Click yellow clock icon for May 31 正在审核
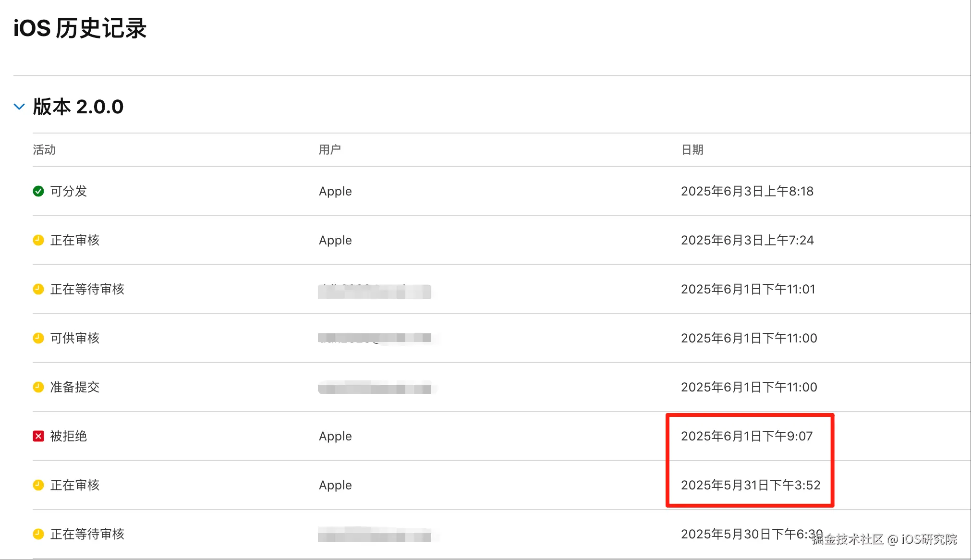The height and width of the screenshot is (560, 971). point(38,485)
